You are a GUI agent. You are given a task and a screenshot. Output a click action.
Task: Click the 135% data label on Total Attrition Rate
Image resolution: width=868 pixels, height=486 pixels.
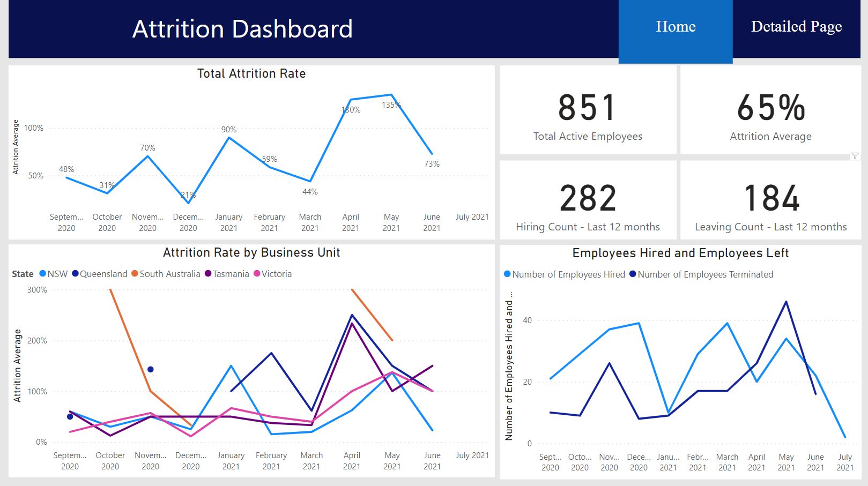point(391,105)
